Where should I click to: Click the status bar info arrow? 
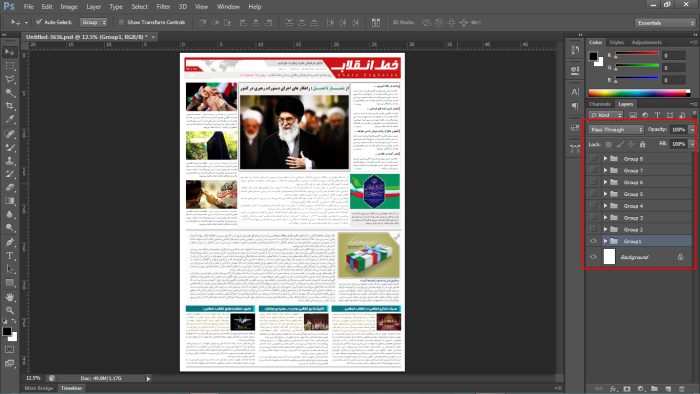tap(148, 378)
